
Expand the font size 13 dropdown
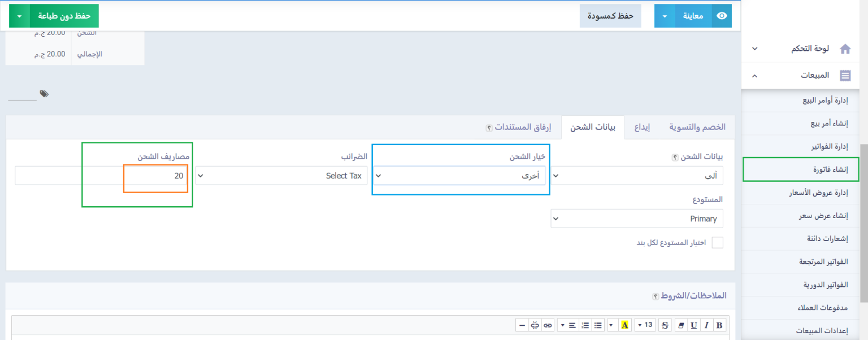(645, 325)
